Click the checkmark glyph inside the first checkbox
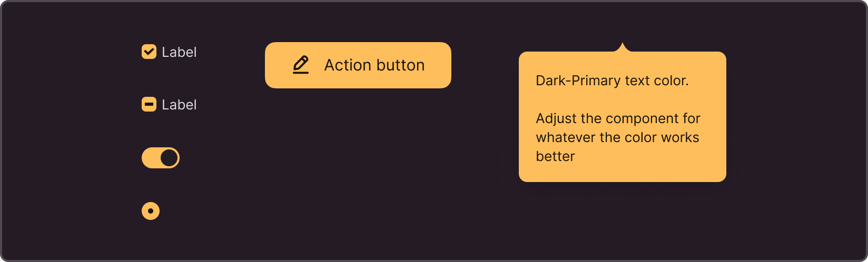 pyautogui.click(x=149, y=52)
